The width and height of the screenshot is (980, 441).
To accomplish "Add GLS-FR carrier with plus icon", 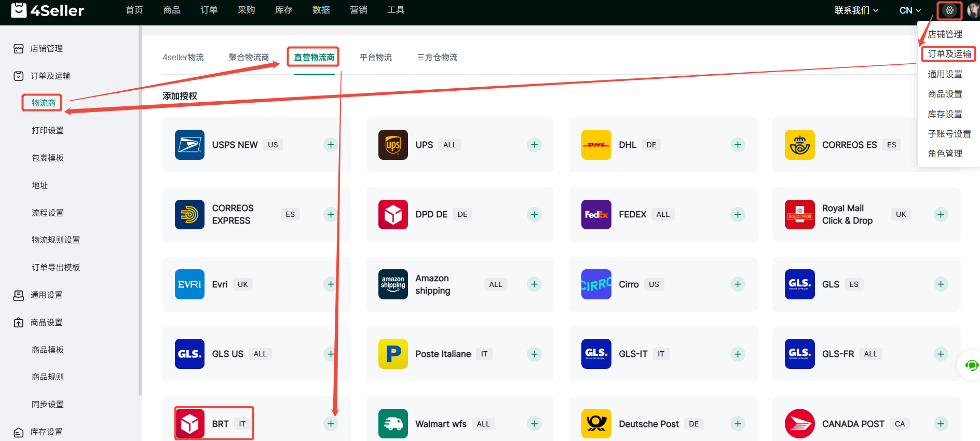I will (x=941, y=354).
